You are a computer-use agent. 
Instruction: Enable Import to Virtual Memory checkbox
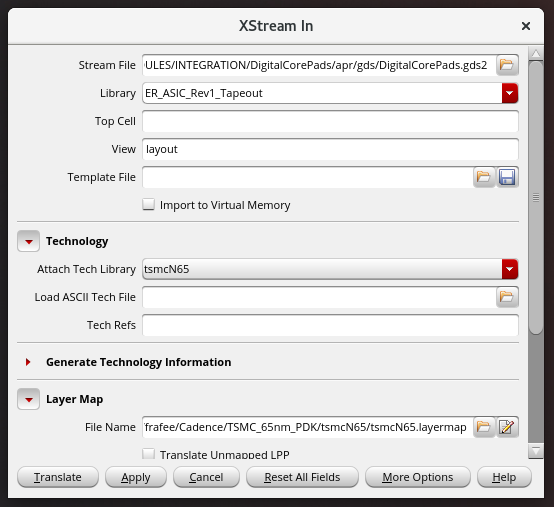pos(148,205)
